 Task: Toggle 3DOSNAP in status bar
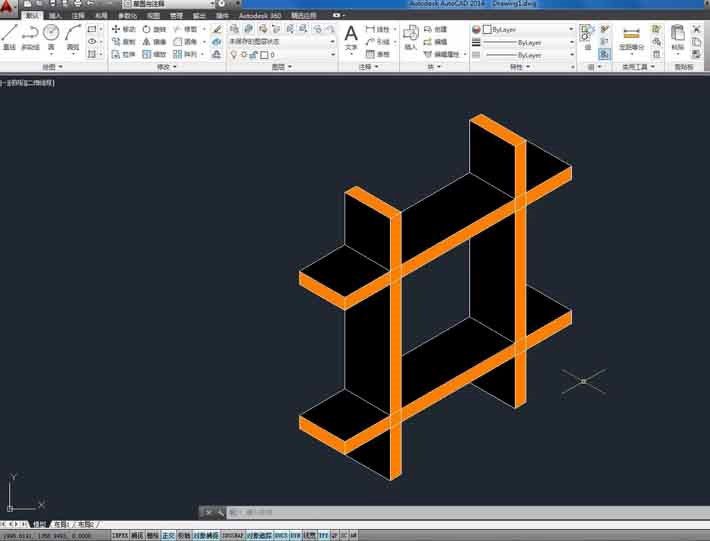232,536
